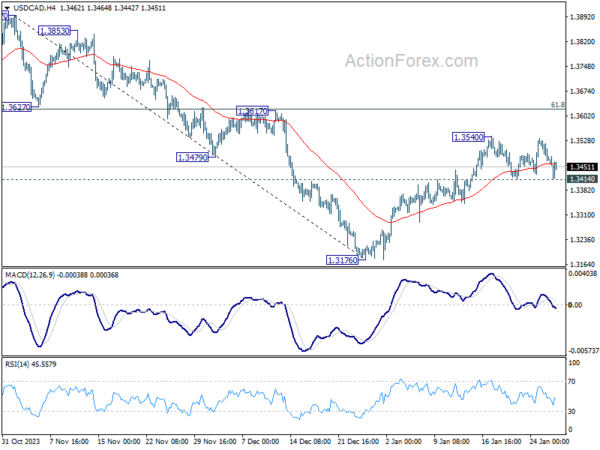
Task: Click the 1.38200 price axis value
Action: [582, 42]
